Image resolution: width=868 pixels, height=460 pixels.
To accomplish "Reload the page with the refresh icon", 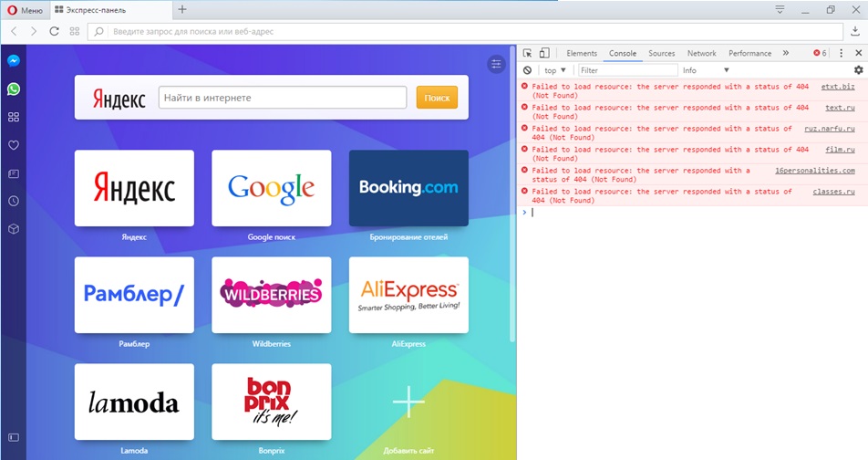I will click(x=55, y=32).
